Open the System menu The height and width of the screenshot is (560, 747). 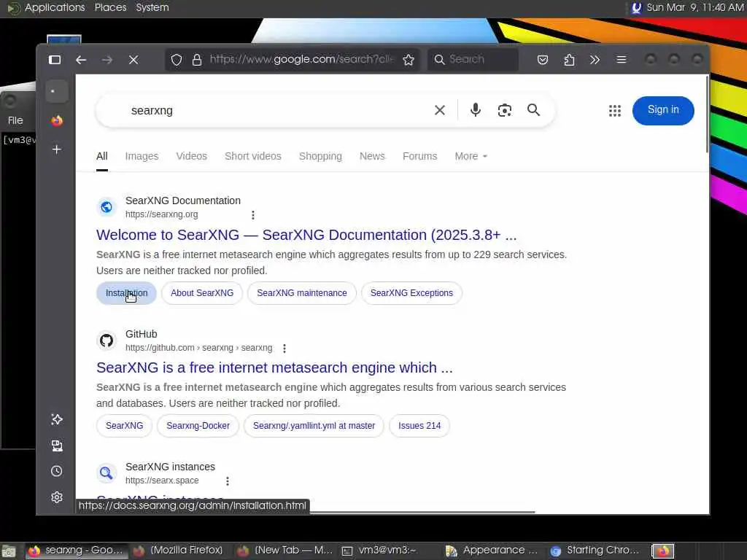(152, 7)
